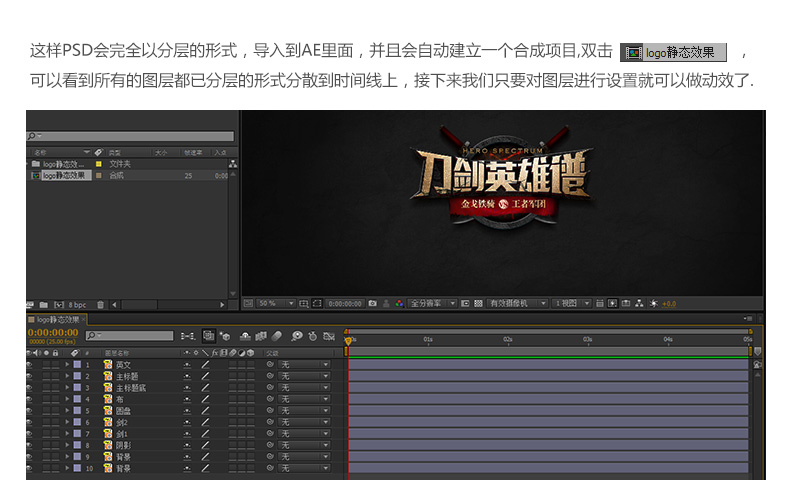Toggle the transparency grid icon

click(478, 303)
